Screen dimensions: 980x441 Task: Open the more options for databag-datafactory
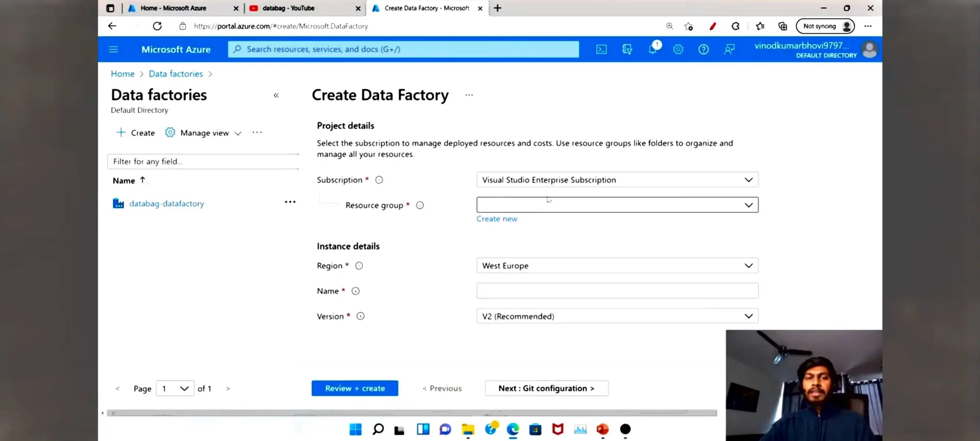pos(290,202)
